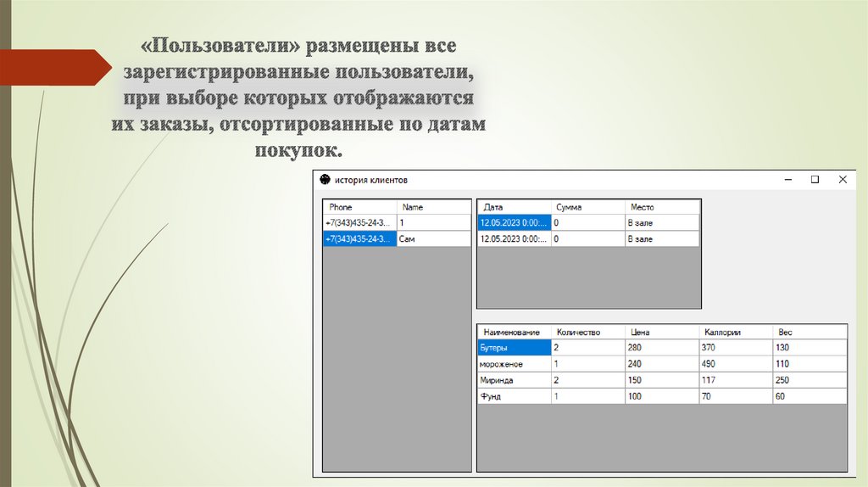
Task: Click the Место column header
Action: [x=661, y=207]
